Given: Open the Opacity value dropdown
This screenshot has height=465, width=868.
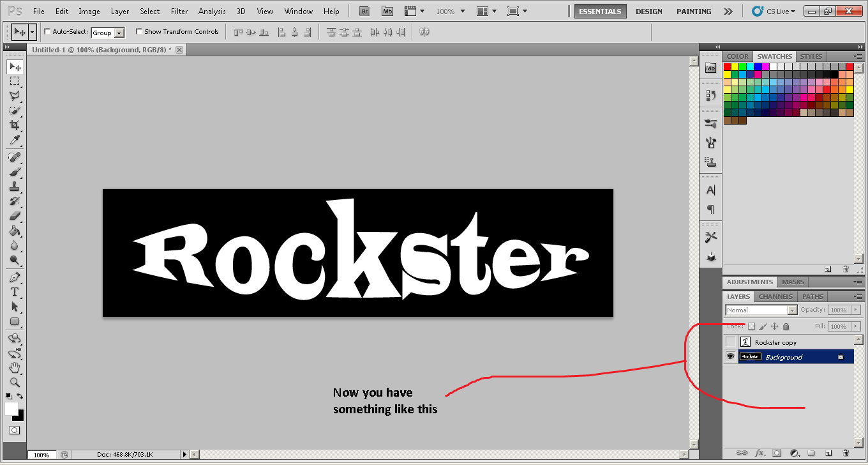Looking at the screenshot, I should point(855,310).
